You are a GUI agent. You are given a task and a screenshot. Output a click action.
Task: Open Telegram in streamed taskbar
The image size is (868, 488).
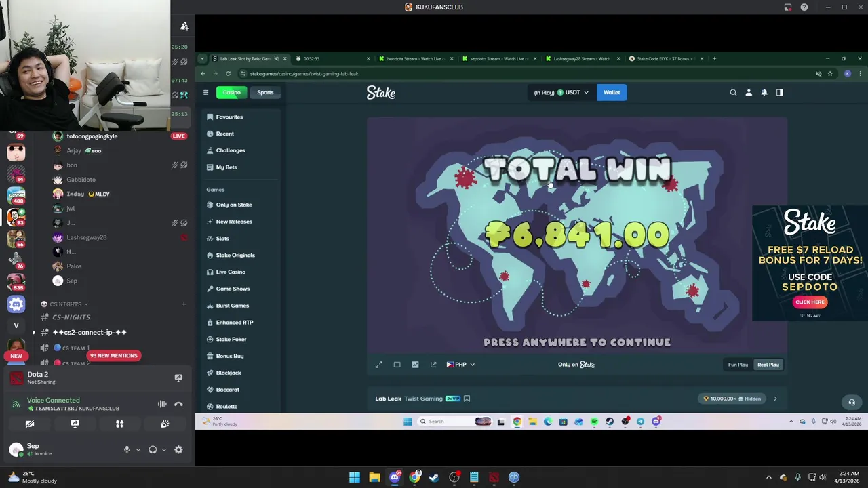pos(640,422)
